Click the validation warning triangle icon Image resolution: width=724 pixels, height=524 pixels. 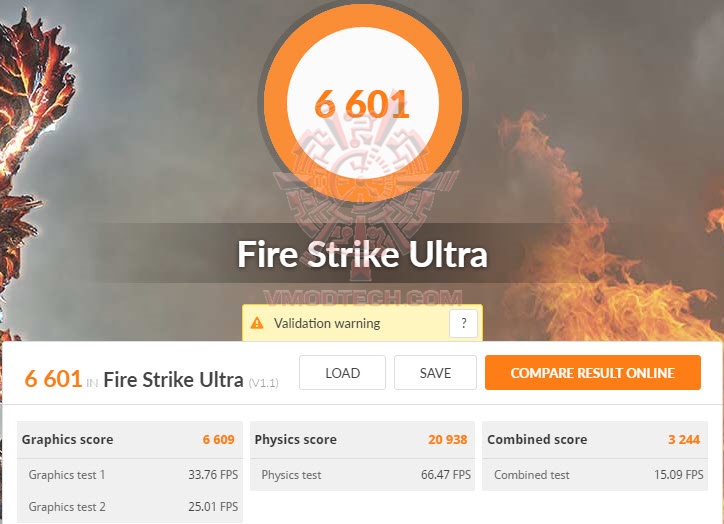click(257, 323)
